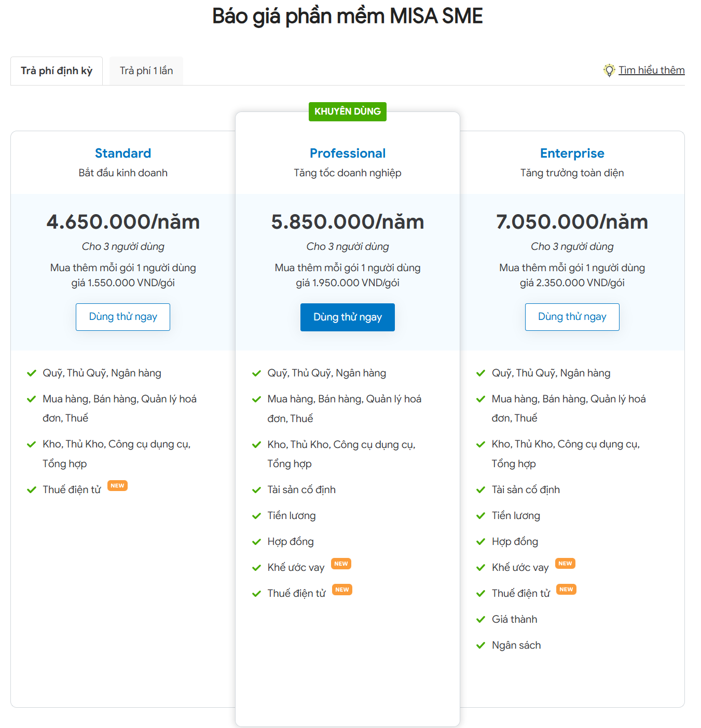Click NEW badge on Enterprise's Thuế điện tử
Image resolution: width=701 pixels, height=728 pixels.
566,590
